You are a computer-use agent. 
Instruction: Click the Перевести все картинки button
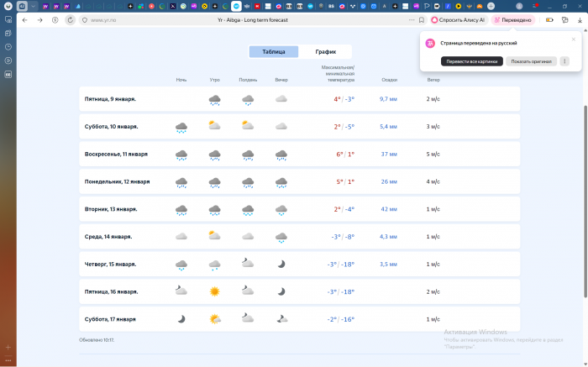[471, 61]
